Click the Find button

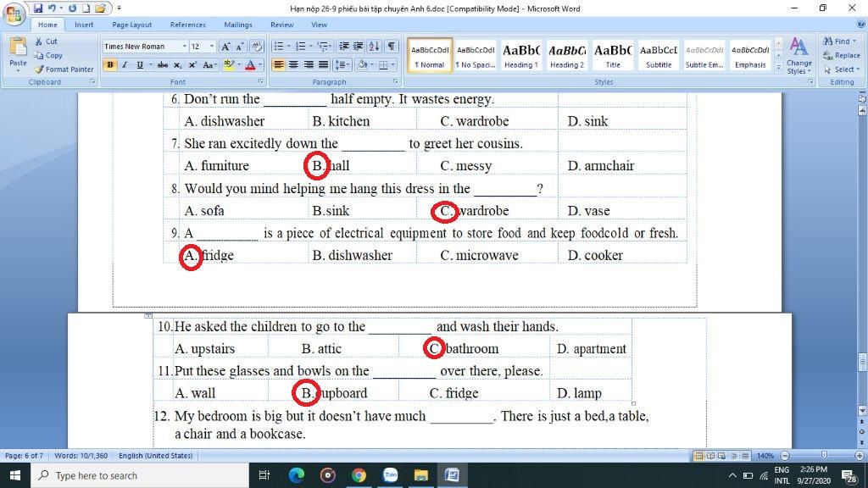(840, 42)
